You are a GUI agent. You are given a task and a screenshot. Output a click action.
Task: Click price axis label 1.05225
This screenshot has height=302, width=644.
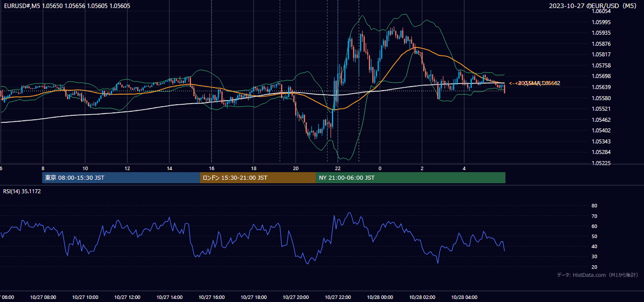(601, 163)
